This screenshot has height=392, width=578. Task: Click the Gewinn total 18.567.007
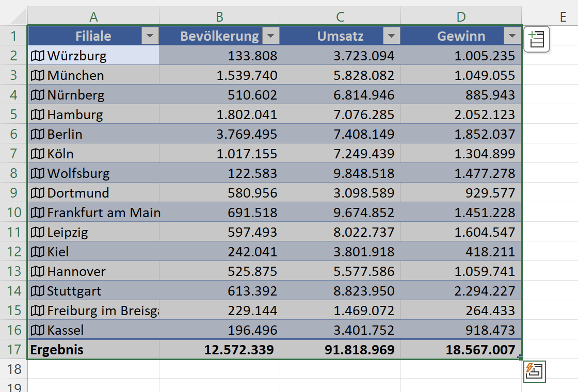point(480,350)
